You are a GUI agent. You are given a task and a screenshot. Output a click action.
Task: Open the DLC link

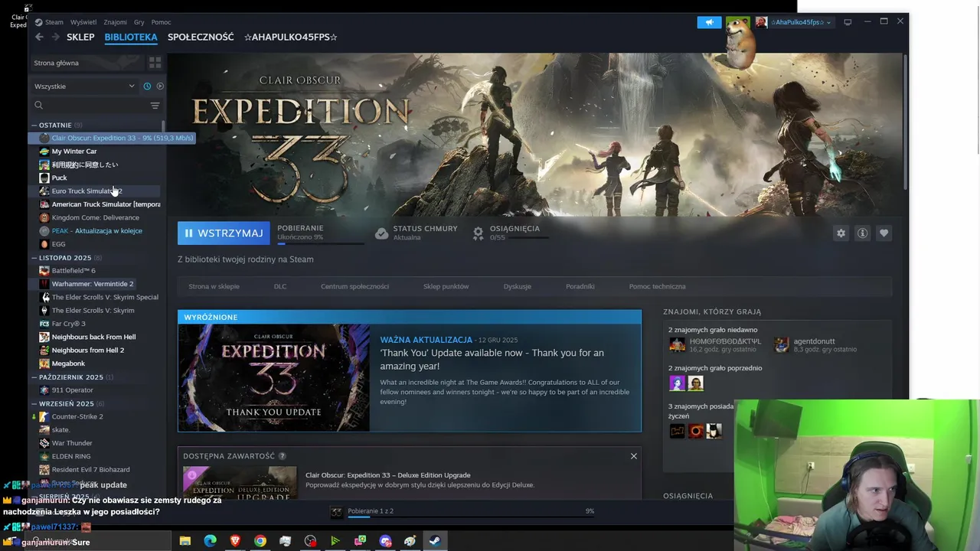[280, 286]
